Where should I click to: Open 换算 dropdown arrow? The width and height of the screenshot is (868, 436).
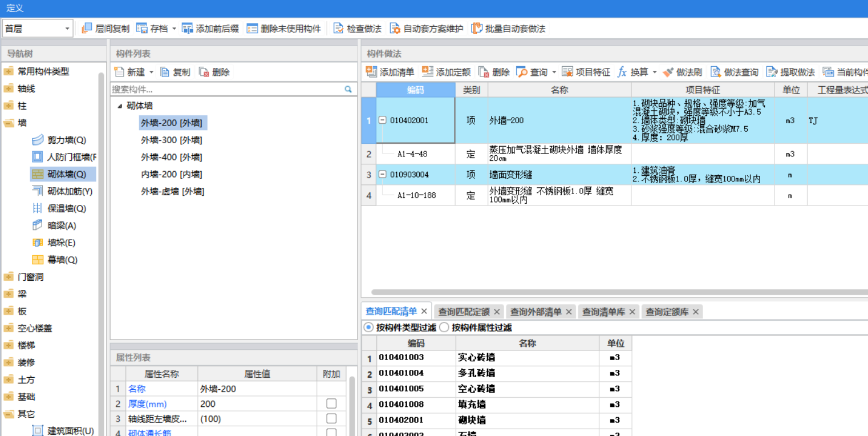[655, 72]
